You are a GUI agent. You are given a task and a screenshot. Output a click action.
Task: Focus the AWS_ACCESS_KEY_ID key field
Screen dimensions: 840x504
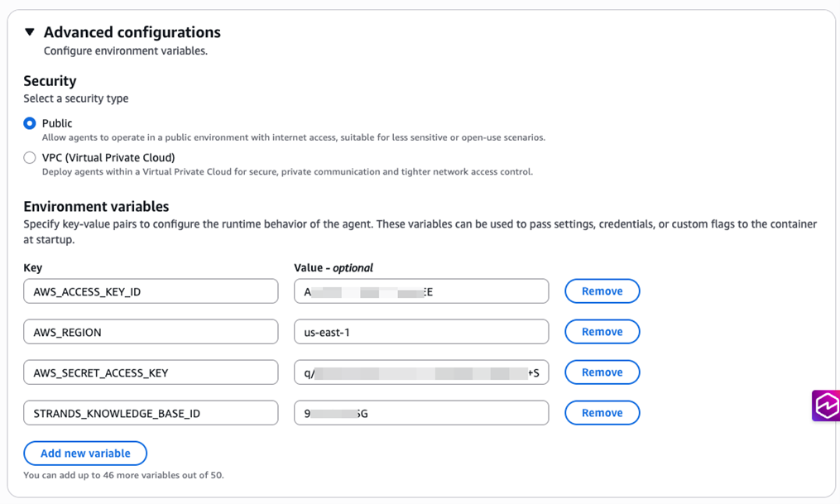[151, 291]
